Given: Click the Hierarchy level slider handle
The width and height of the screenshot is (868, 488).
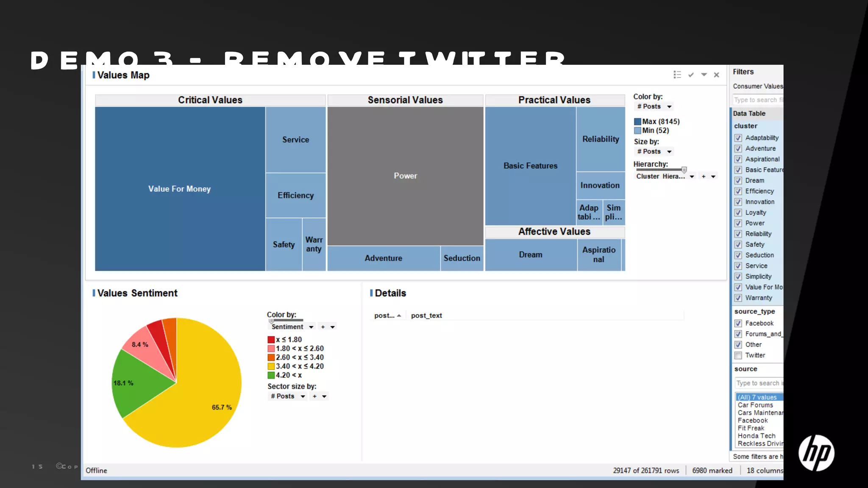Looking at the screenshot, I should click(x=684, y=169).
